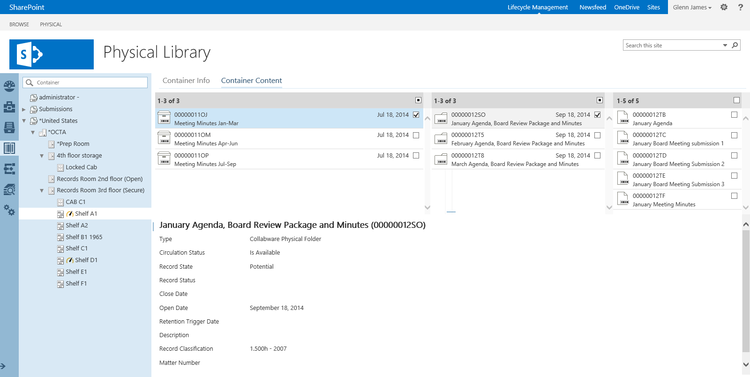Open Lifecycle Management in top navigation
The image size is (750, 377).
(x=538, y=7)
